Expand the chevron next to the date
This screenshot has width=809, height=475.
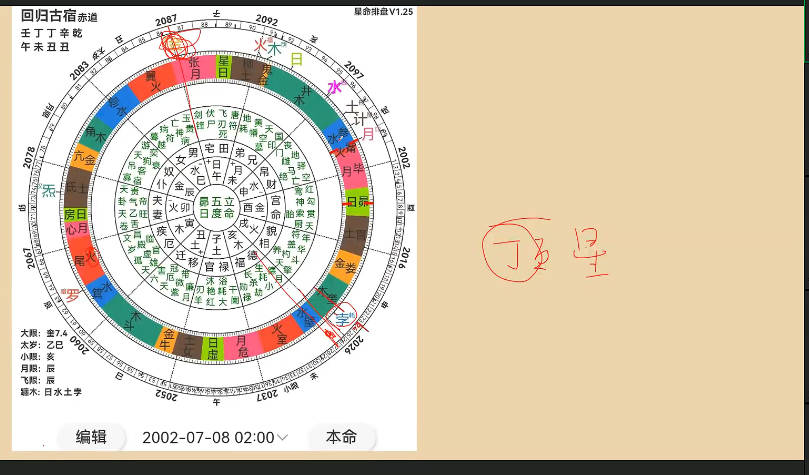click(283, 437)
